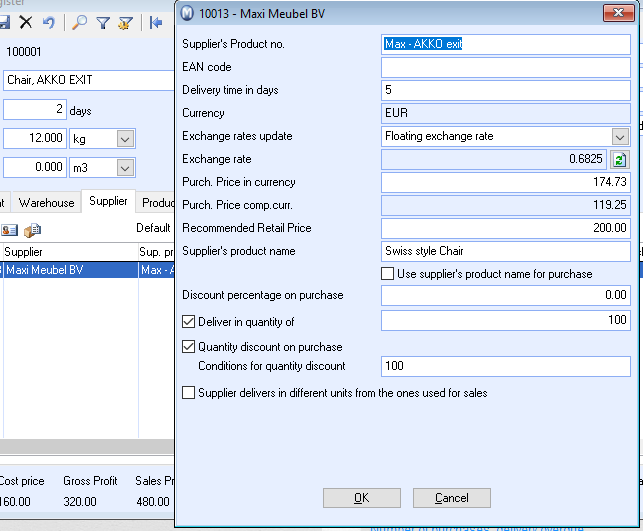This screenshot has height=531, width=643.
Task: Enable Supplier delivers in different units
Action: click(188, 392)
